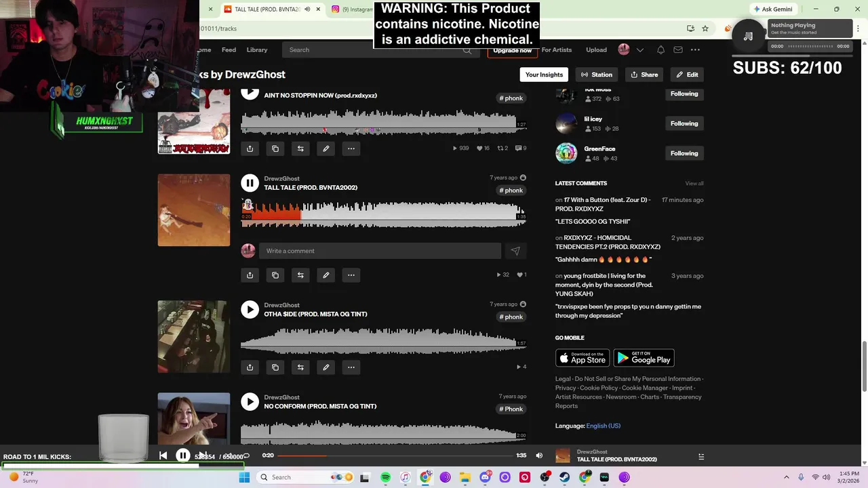Viewport: 868px width, 488px height.
Task: Open more options under AINT NO STOPPIN NOW
Action: 351,148
